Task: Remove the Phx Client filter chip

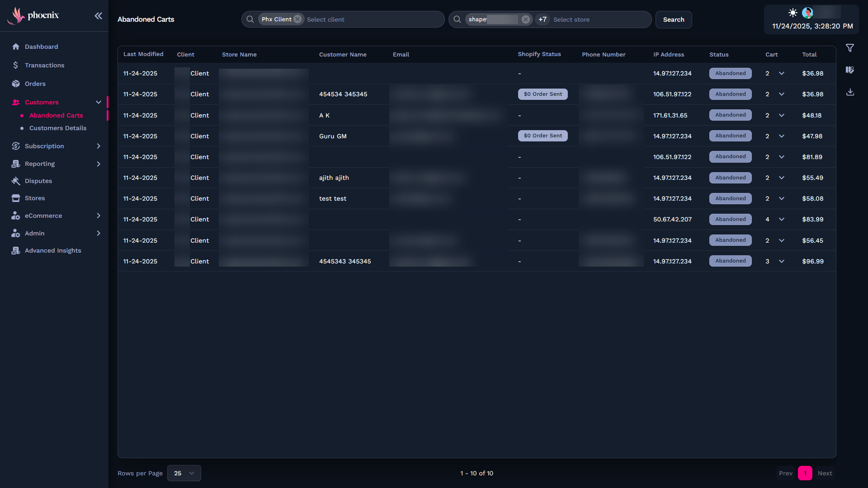Action: coord(297,19)
